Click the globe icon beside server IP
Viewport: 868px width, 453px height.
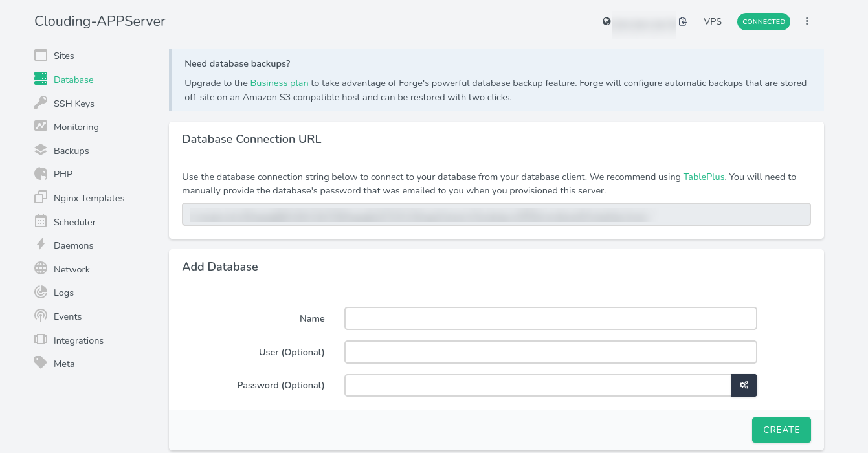606,21
